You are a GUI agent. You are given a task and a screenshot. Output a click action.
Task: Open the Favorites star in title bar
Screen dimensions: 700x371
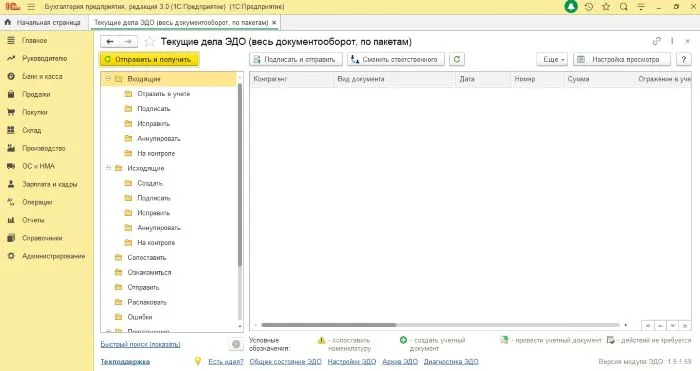(606, 7)
